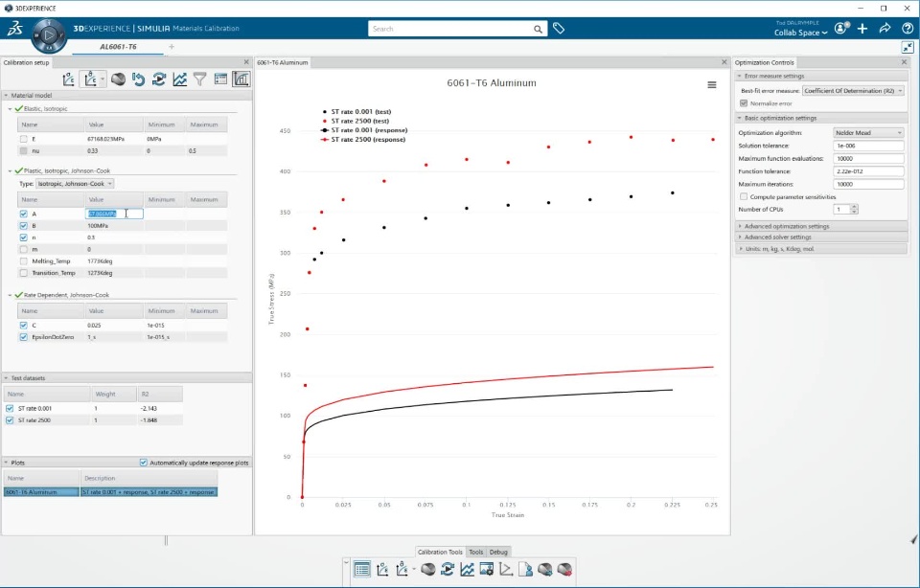Open the Type Isotropic, Johnson-Cook dropdown

[75, 184]
